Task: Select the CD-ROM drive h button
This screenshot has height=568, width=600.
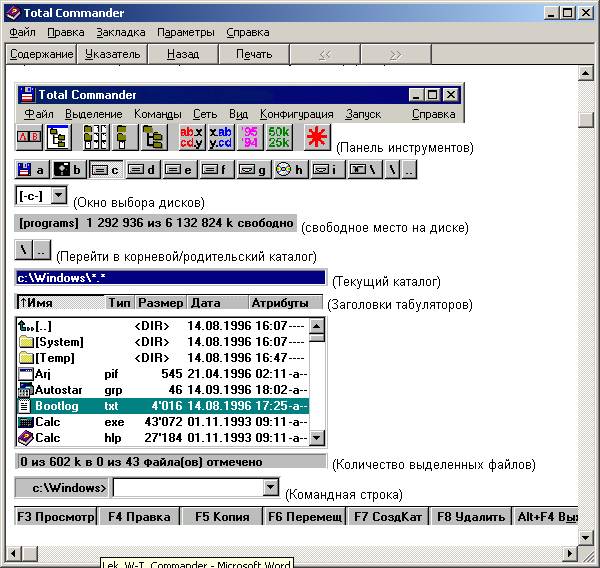Action: 290,170
